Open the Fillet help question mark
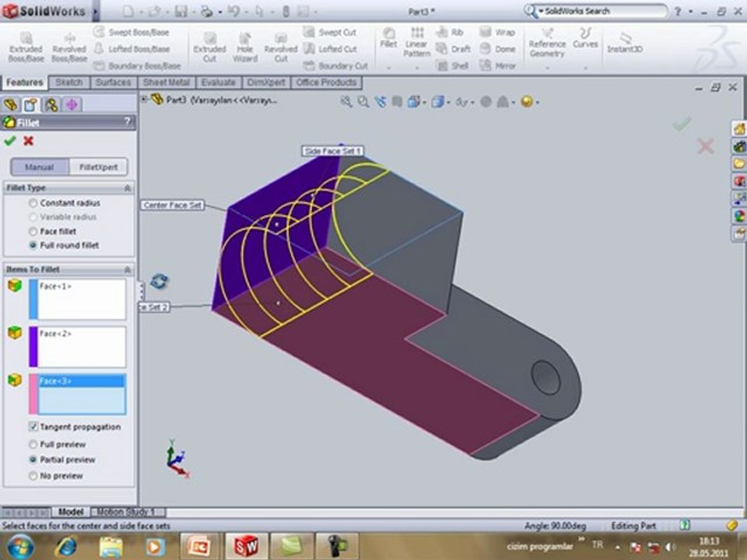This screenshot has height=560, width=747. [127, 122]
